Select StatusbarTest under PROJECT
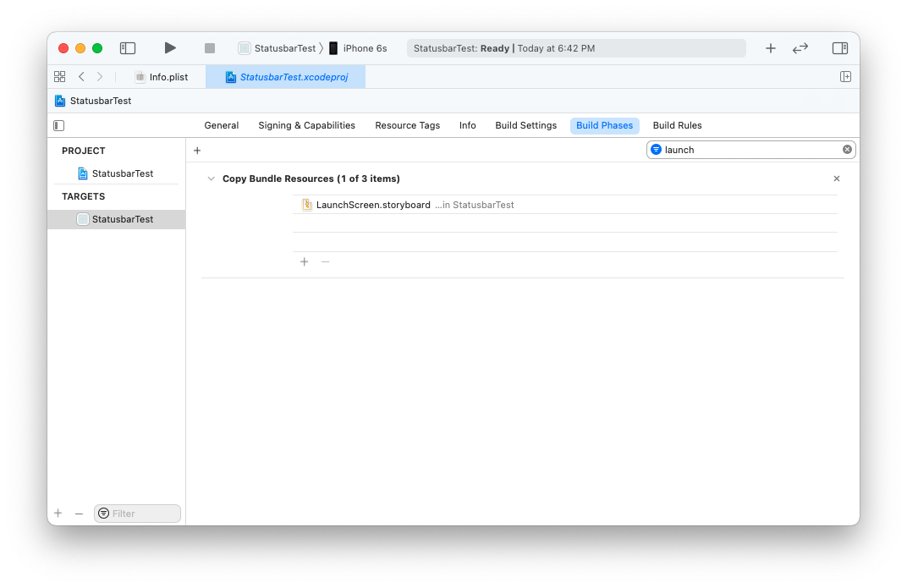Screen dimensions: 907x588 pyautogui.click(x=116, y=173)
